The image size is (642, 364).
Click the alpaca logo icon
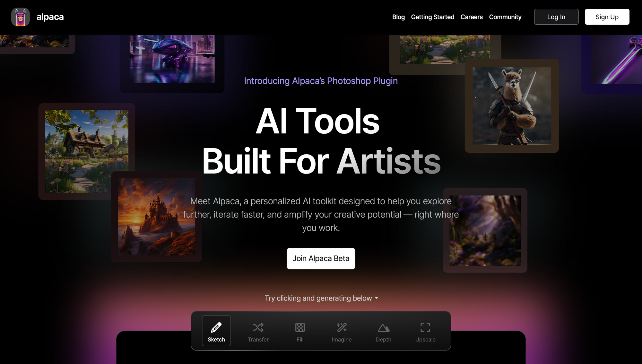[x=21, y=17]
